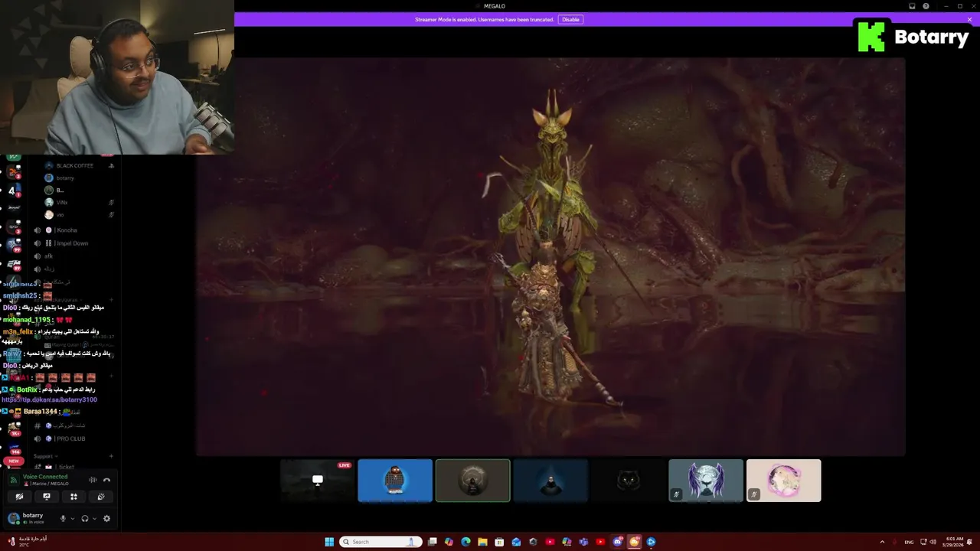Open Microsoft Store from the taskbar
980x551 pixels.
499,542
